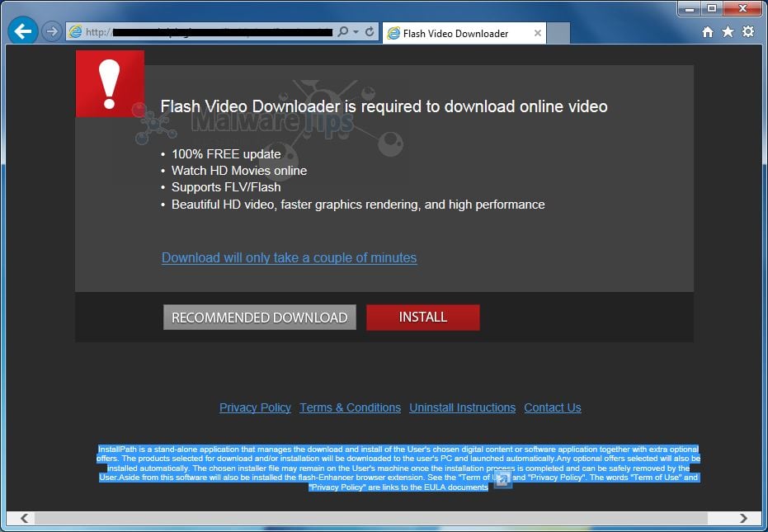768x532 pixels.
Task: Click the 'Beautiful HD video, faster graphics' bullet
Action: click(358, 205)
